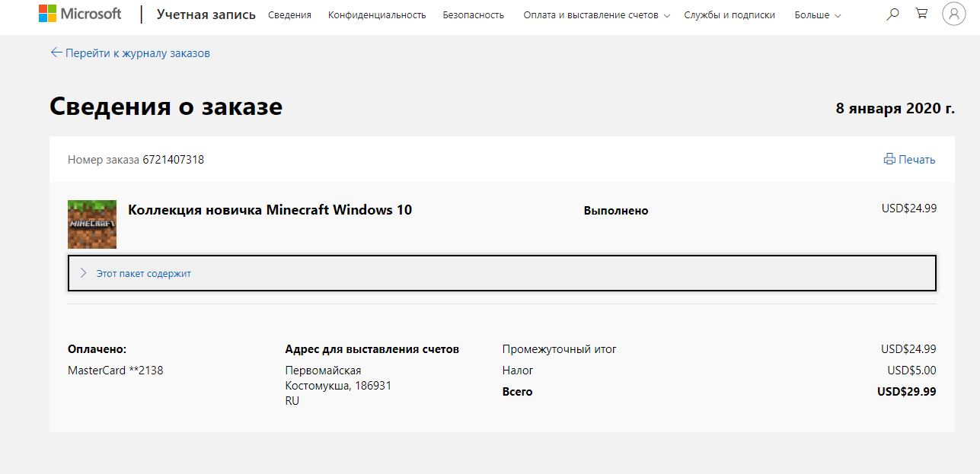Click the 'Налог' label

(x=518, y=371)
